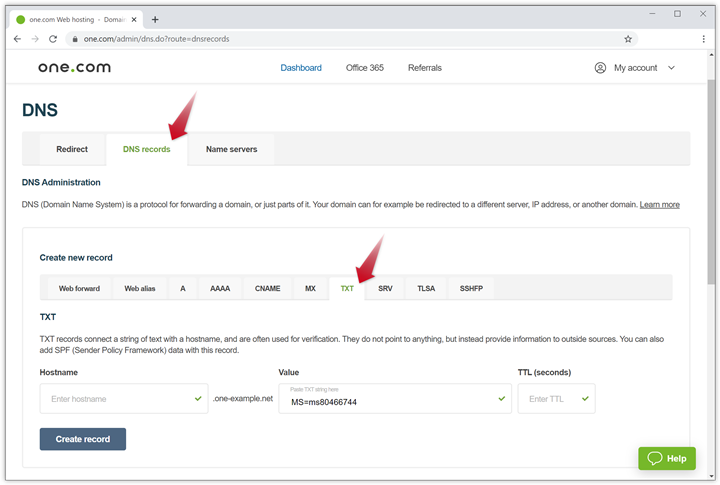Screen dimensions: 720x485
Task: Follow the Learn more link
Action: point(659,205)
